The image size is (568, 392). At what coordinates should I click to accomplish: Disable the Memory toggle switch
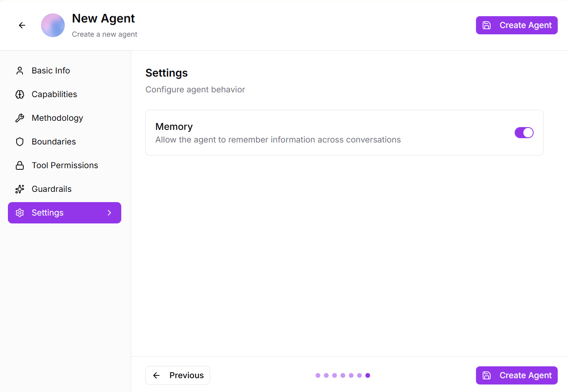[524, 133]
